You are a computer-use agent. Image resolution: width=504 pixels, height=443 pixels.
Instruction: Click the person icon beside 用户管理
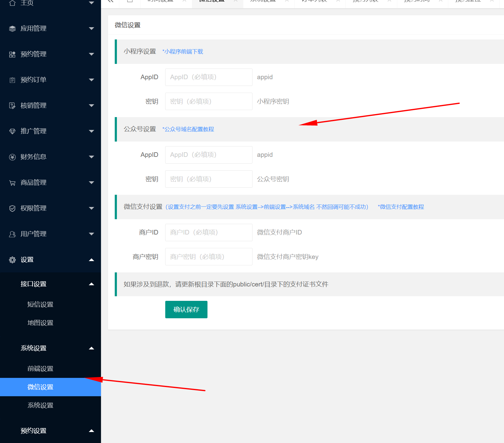pos(12,234)
